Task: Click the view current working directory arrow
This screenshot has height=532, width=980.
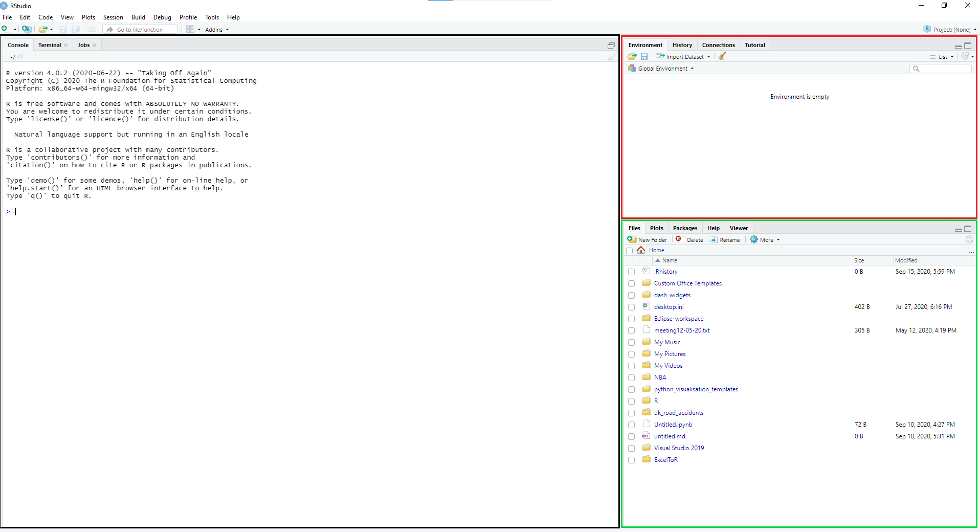Action: pyautogui.click(x=20, y=56)
